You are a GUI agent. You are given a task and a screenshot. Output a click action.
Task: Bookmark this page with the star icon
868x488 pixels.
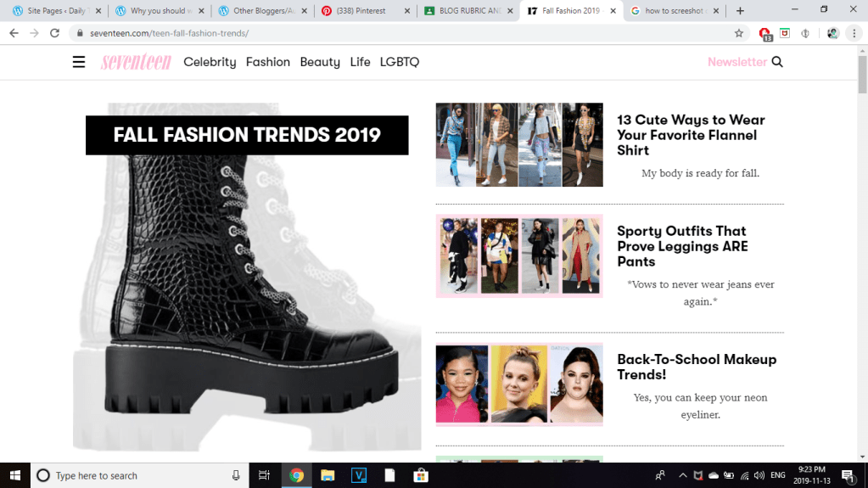click(x=738, y=33)
